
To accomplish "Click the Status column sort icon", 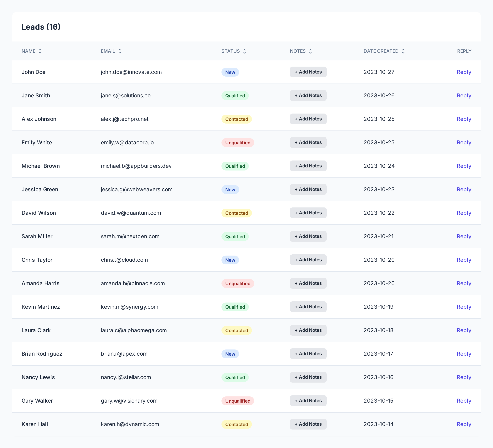I will coord(245,51).
